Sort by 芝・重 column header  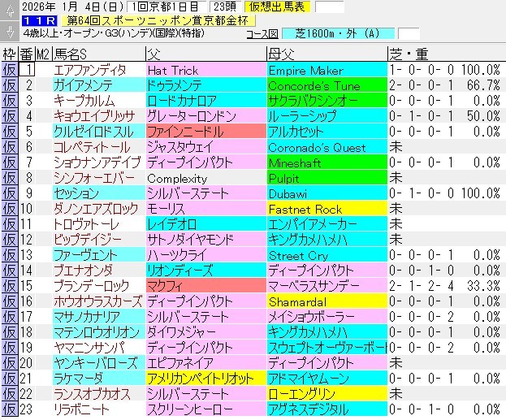click(447, 54)
